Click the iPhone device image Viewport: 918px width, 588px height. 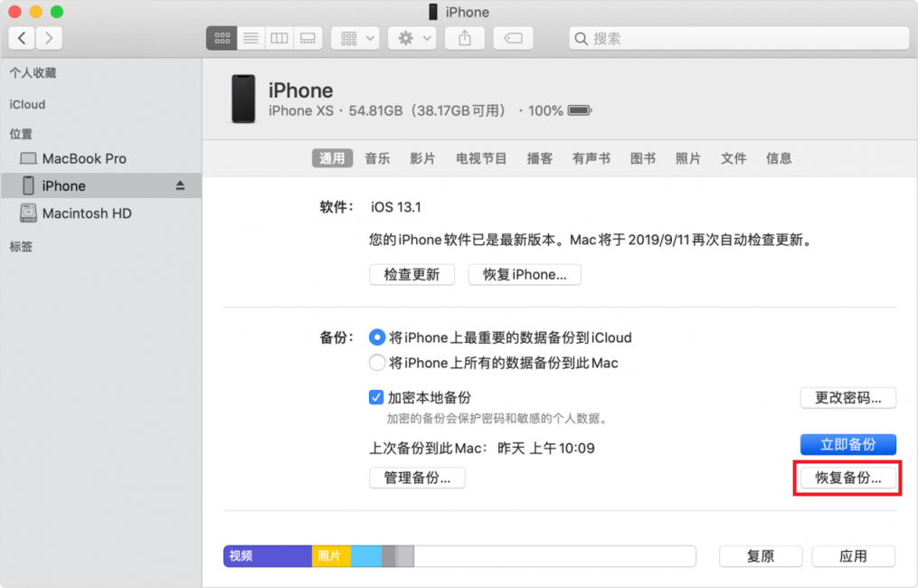pos(243,99)
